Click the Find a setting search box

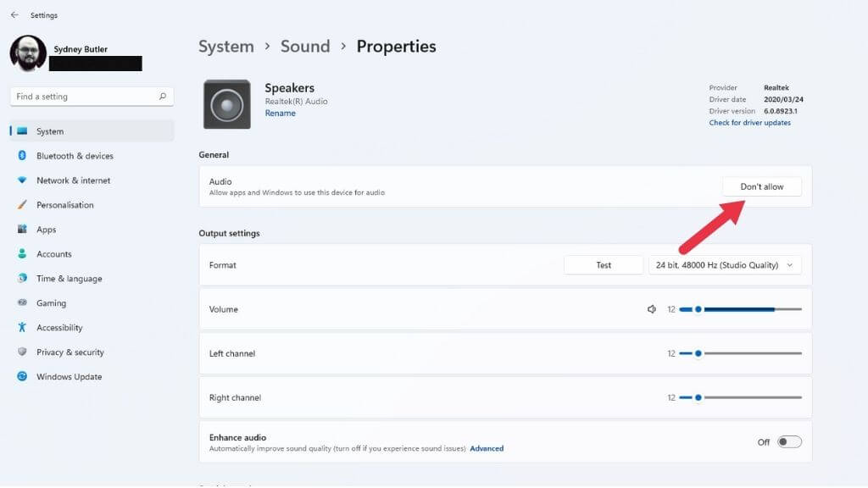click(85, 97)
